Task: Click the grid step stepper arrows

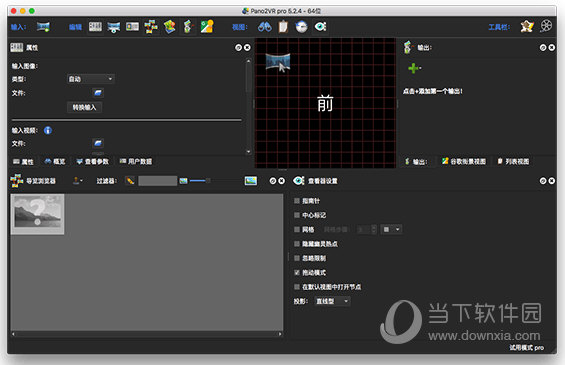Action: point(374,230)
